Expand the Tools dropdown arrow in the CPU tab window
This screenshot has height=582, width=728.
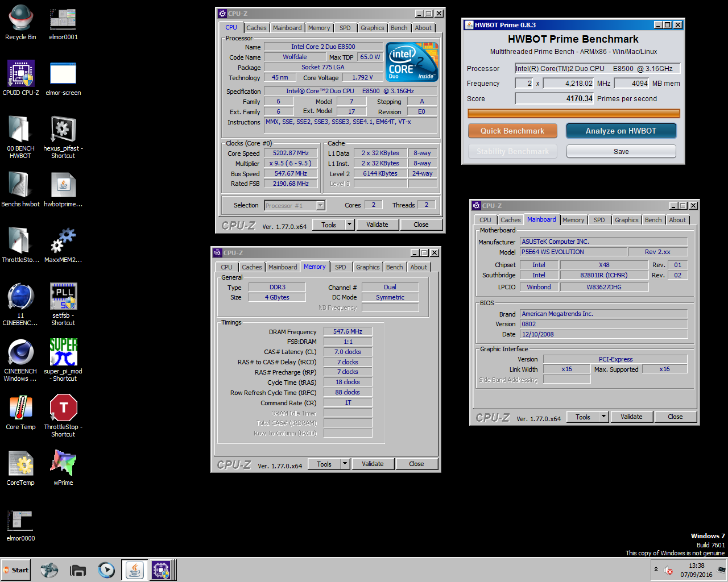pos(350,225)
